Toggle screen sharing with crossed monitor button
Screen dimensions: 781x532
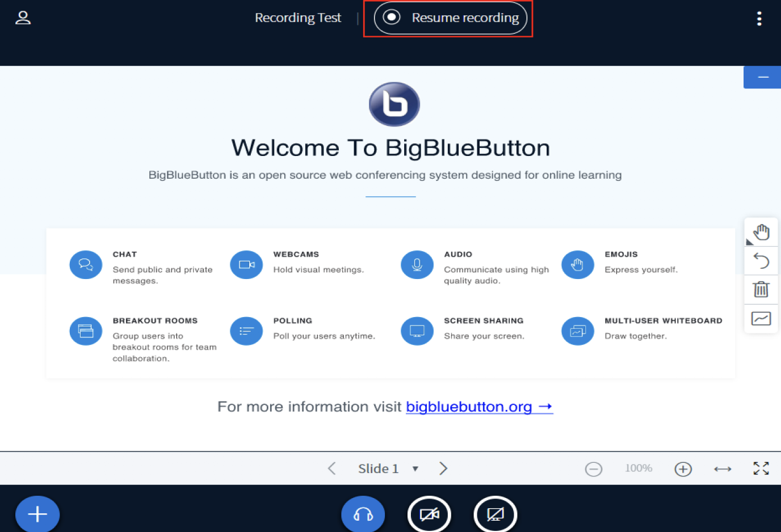[496, 514]
